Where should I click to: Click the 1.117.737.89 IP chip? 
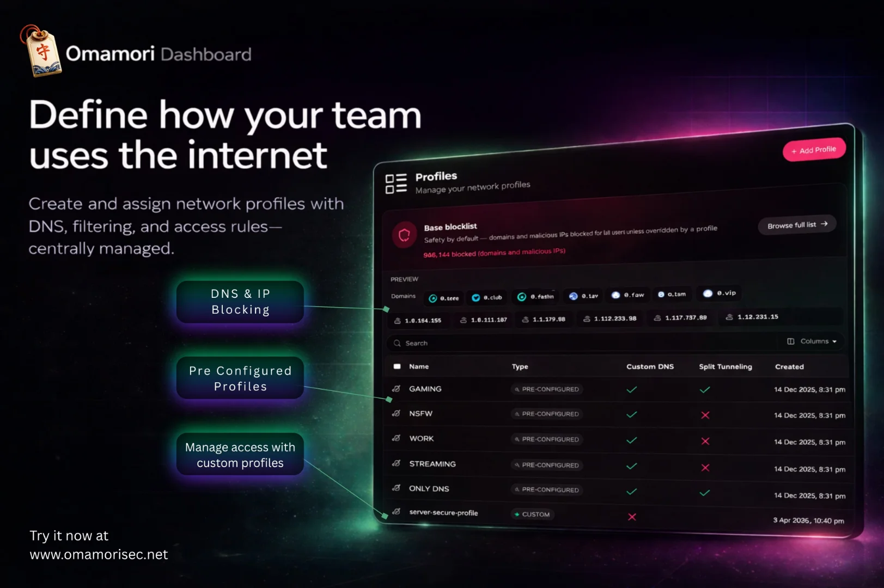click(680, 317)
